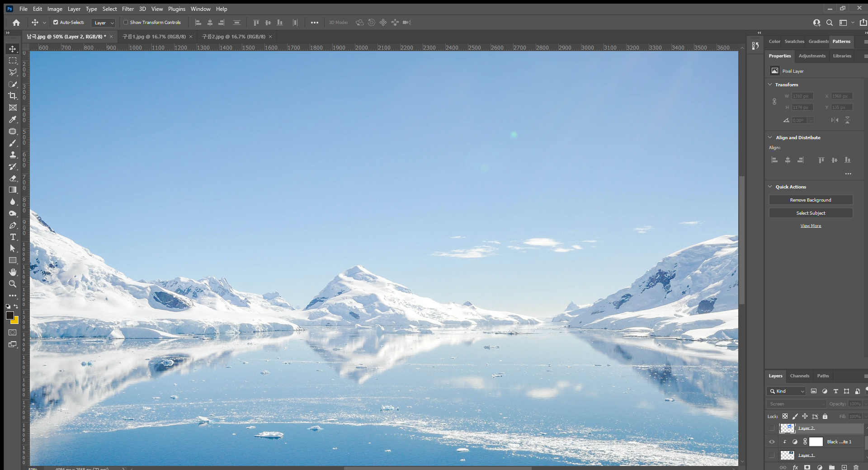Select the Hand tool
The image size is (868, 470).
coord(13,272)
